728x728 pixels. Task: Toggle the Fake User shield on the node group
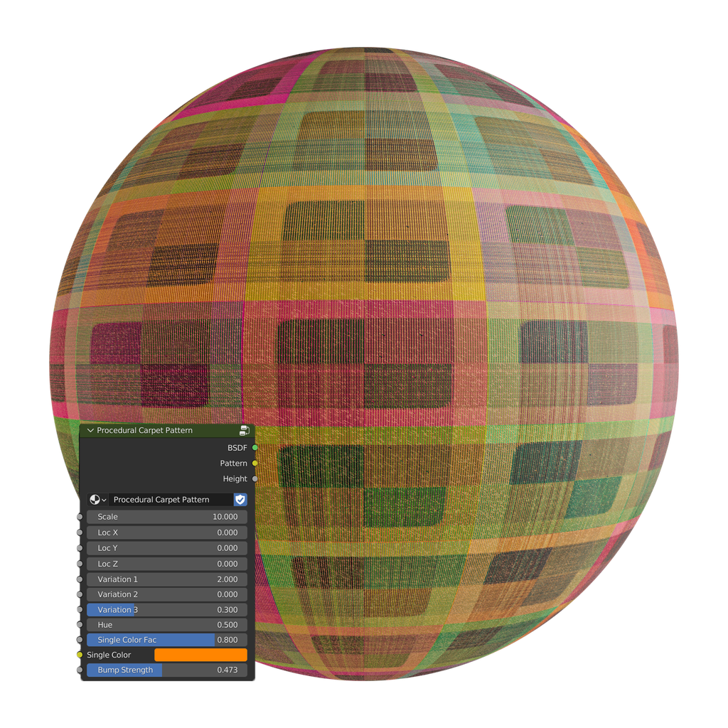pos(240,500)
